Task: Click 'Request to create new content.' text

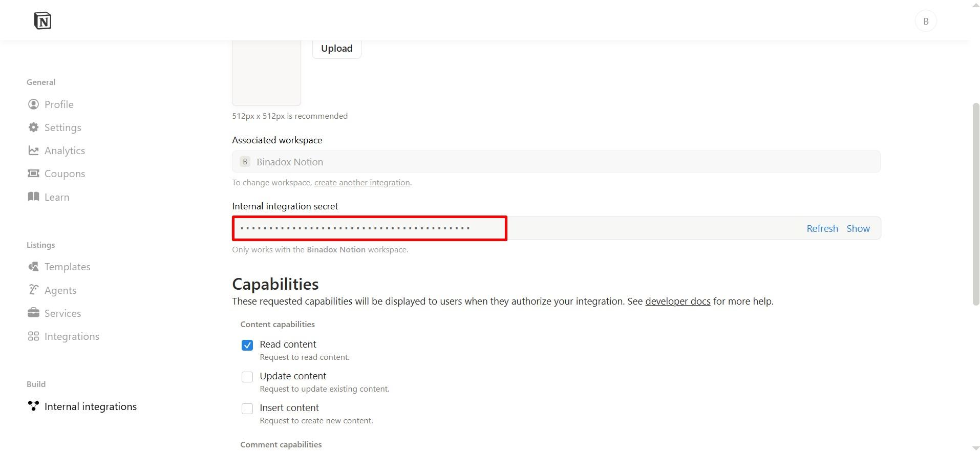Action: click(x=316, y=421)
